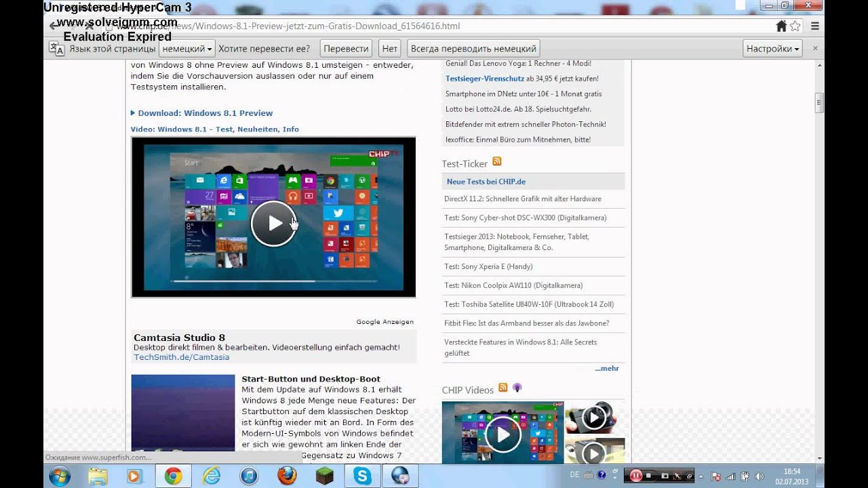Open the Chrome home page button

pyautogui.click(x=781, y=26)
